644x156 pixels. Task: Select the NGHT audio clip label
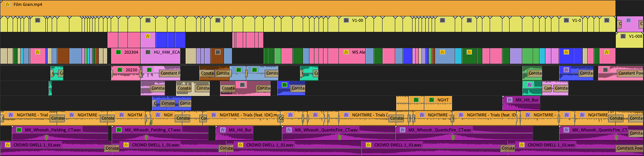[x=443, y=100]
